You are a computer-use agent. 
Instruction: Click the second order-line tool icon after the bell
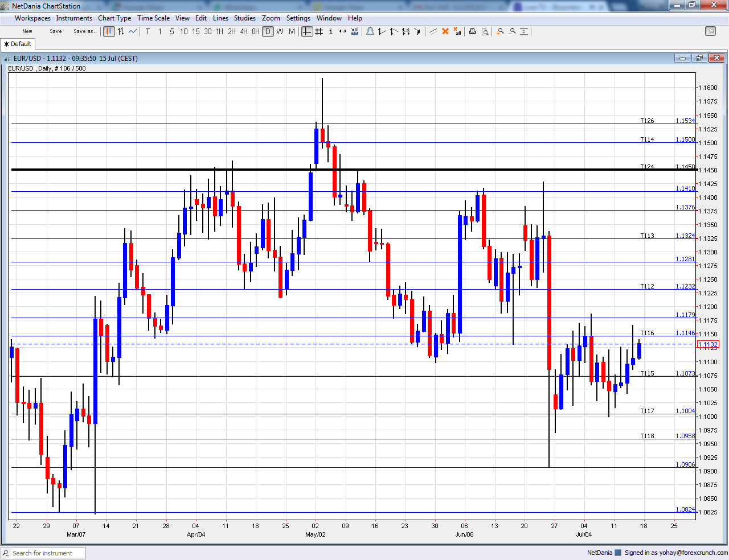[x=394, y=31]
